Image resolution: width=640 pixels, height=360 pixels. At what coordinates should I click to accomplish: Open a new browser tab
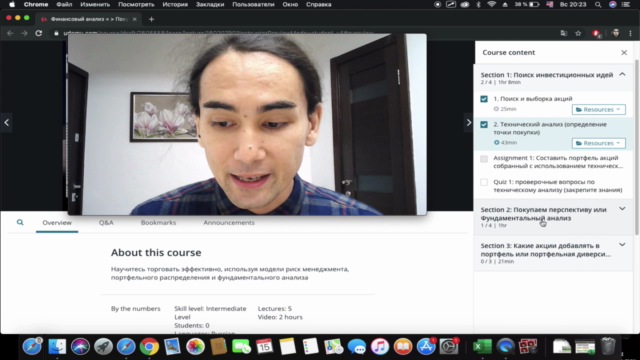click(151, 19)
